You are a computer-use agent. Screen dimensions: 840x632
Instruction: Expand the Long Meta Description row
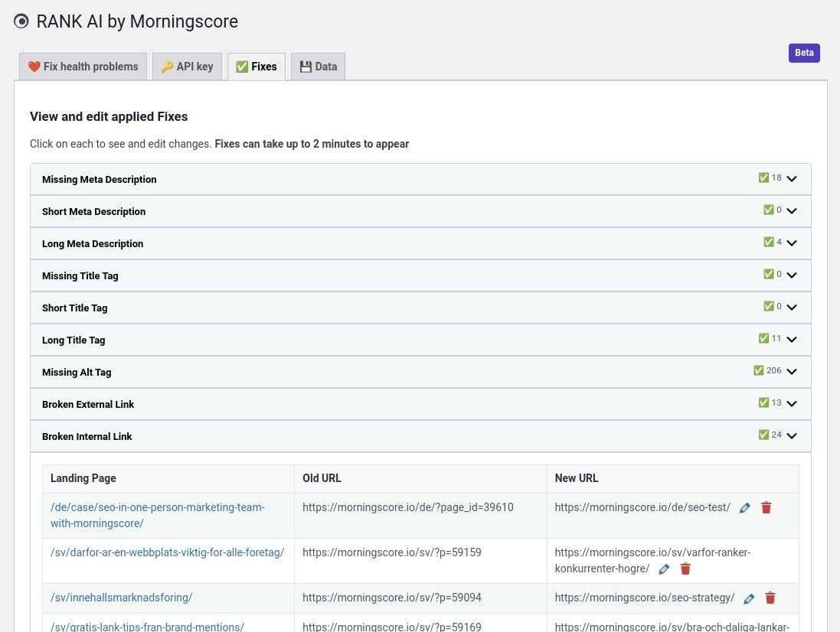pyautogui.click(x=792, y=243)
